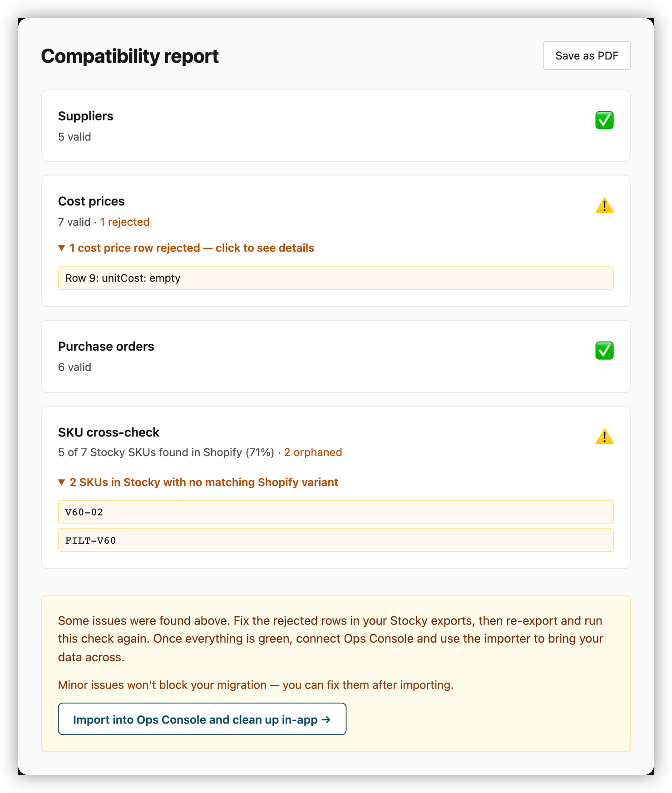This screenshot has height=793, width=672.
Task: Click the green checkmark icon for Purchase orders
Action: (x=604, y=351)
